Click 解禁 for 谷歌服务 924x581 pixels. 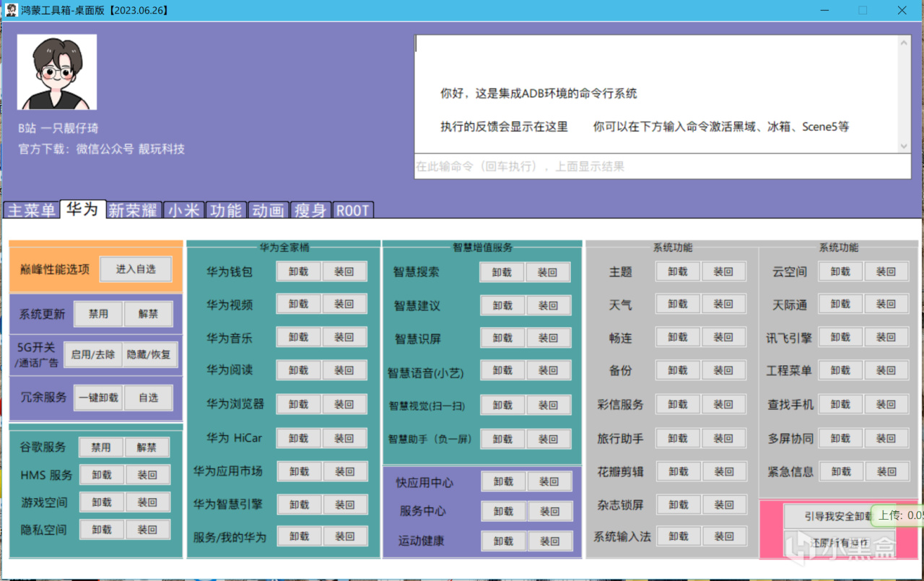(x=147, y=447)
